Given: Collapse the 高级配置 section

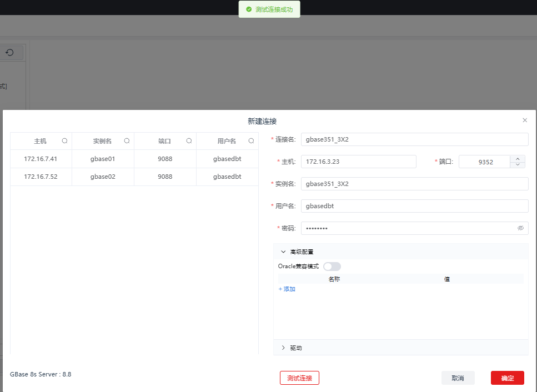Looking at the screenshot, I should click(x=283, y=252).
